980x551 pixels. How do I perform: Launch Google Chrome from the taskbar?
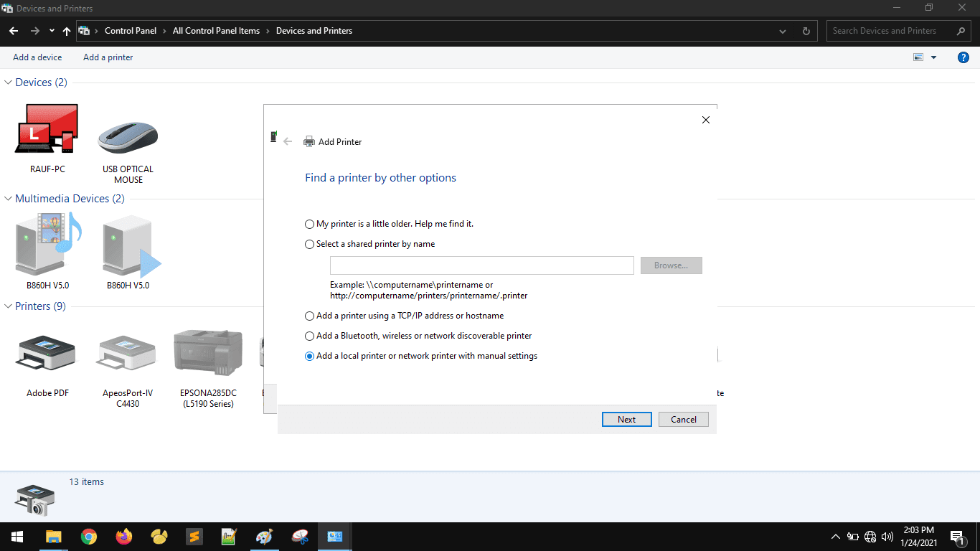tap(89, 537)
